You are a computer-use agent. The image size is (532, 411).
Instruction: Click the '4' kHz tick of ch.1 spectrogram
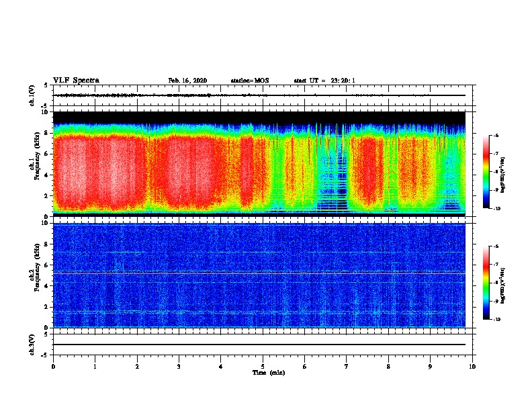[47, 175]
